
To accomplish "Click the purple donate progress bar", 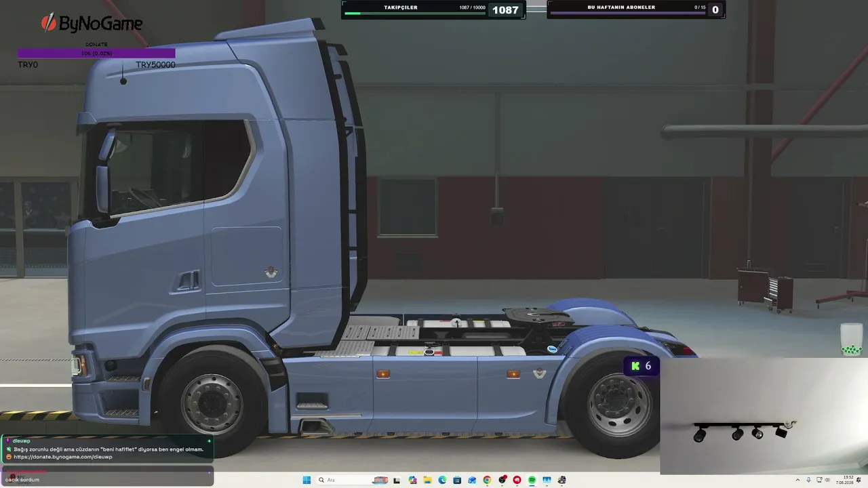I will 96,53.
